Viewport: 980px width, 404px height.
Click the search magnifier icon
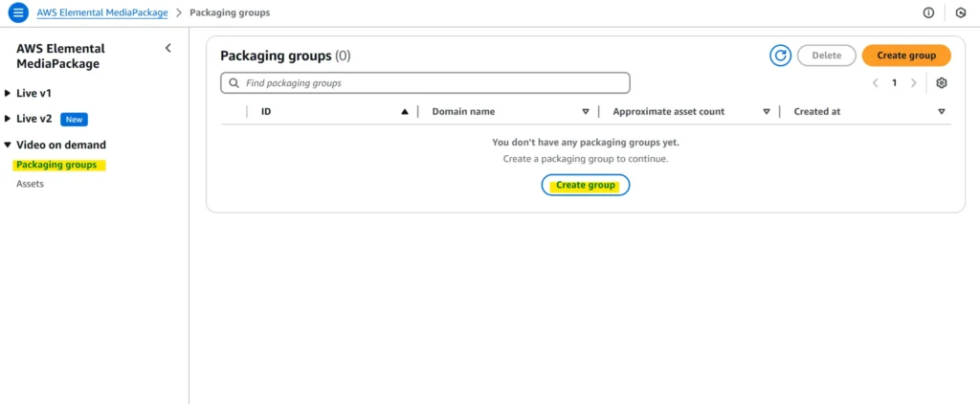(x=234, y=83)
